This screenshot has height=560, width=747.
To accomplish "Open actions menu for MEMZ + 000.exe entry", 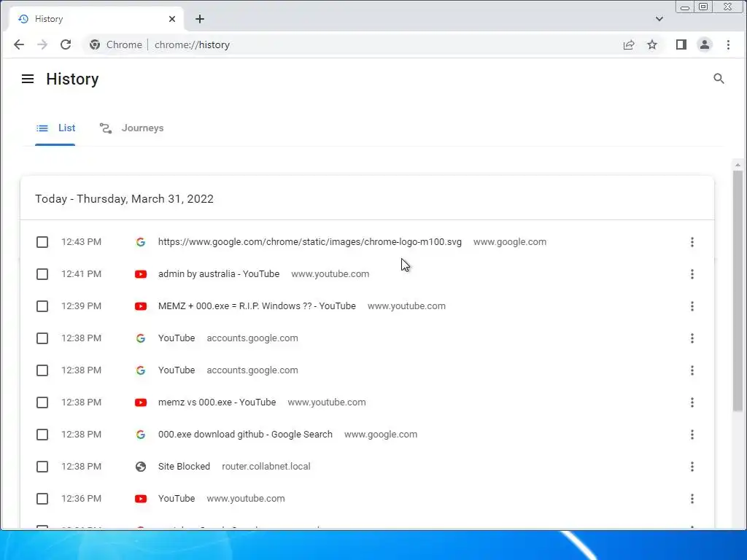I will (x=692, y=306).
